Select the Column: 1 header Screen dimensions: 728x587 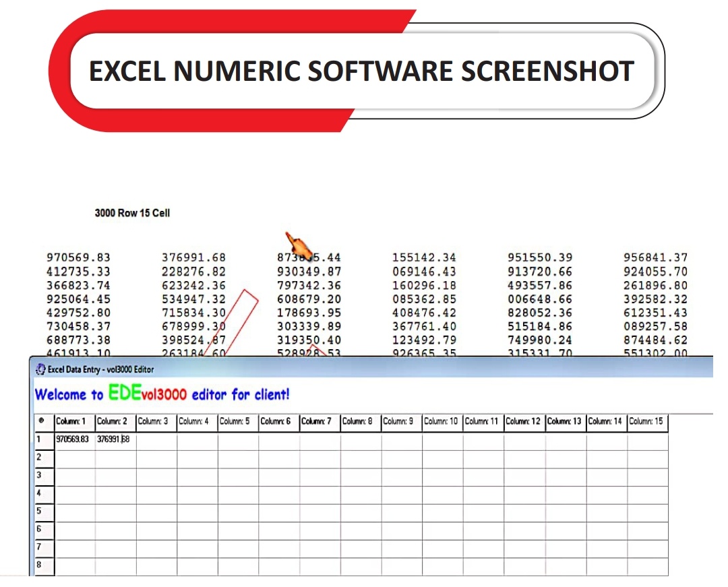(74, 421)
